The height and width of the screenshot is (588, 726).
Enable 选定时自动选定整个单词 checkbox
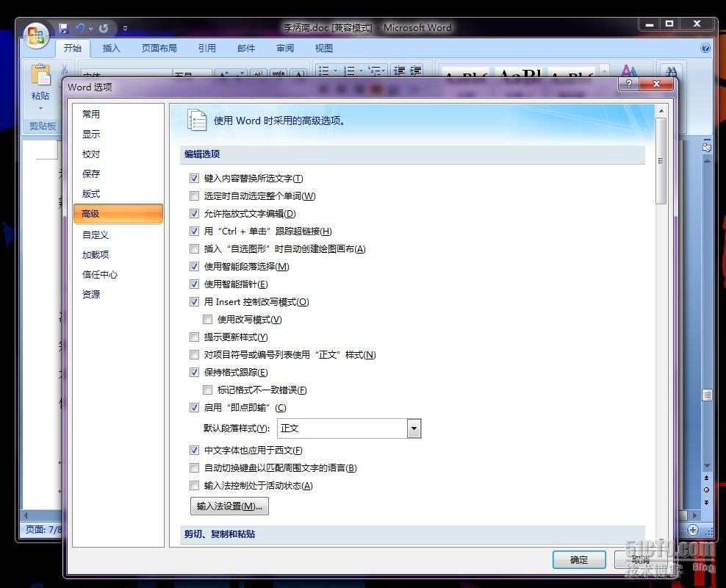(x=195, y=196)
